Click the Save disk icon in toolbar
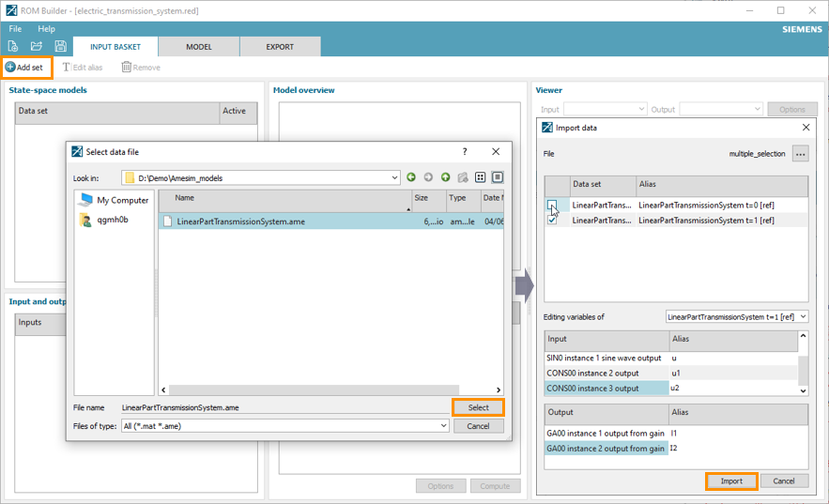The height and width of the screenshot is (504, 829). tap(60, 46)
